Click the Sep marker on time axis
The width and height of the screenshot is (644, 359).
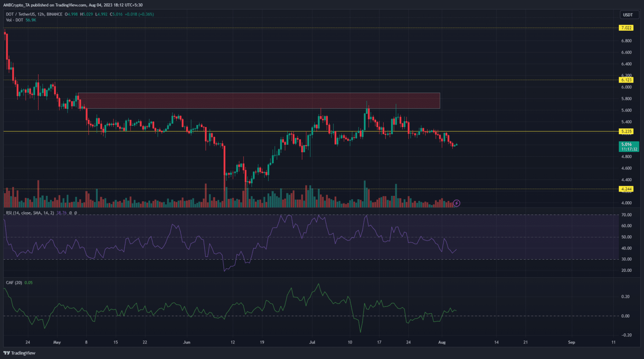coord(571,342)
